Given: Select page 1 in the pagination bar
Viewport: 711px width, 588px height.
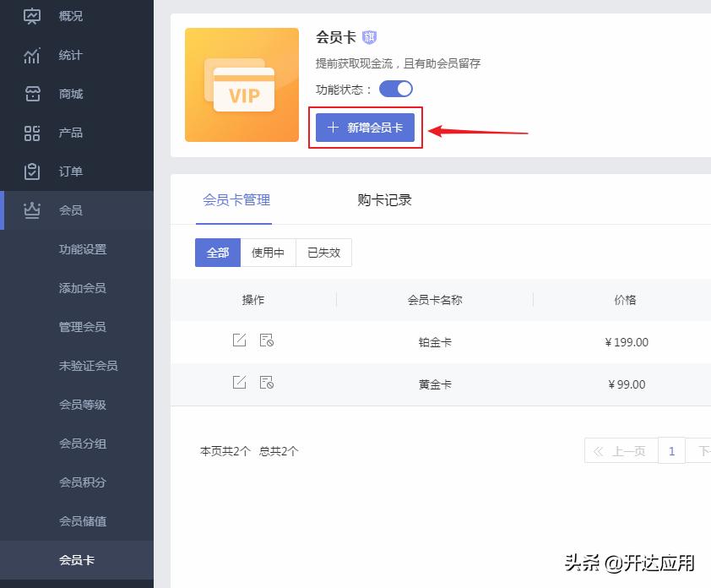Looking at the screenshot, I should [x=671, y=450].
